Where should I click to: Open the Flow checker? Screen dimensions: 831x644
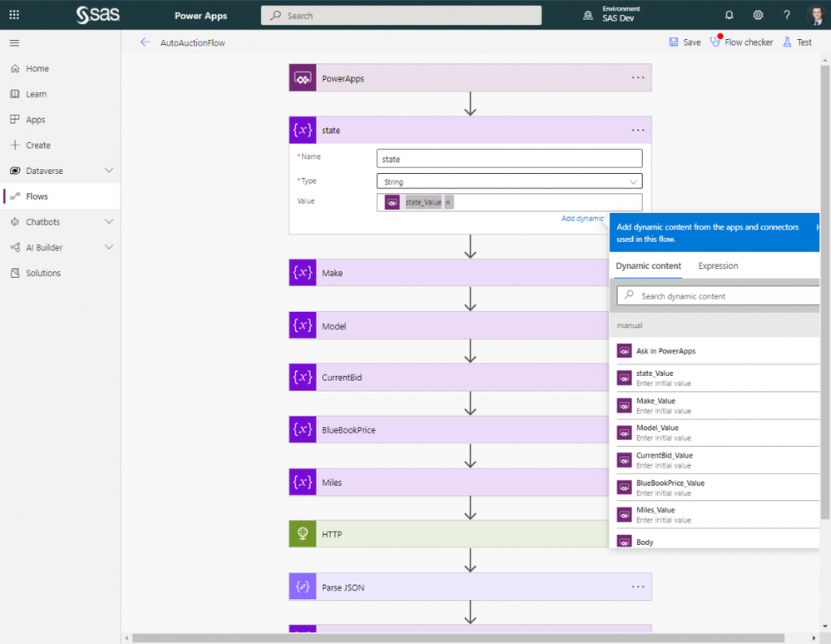pyautogui.click(x=741, y=42)
